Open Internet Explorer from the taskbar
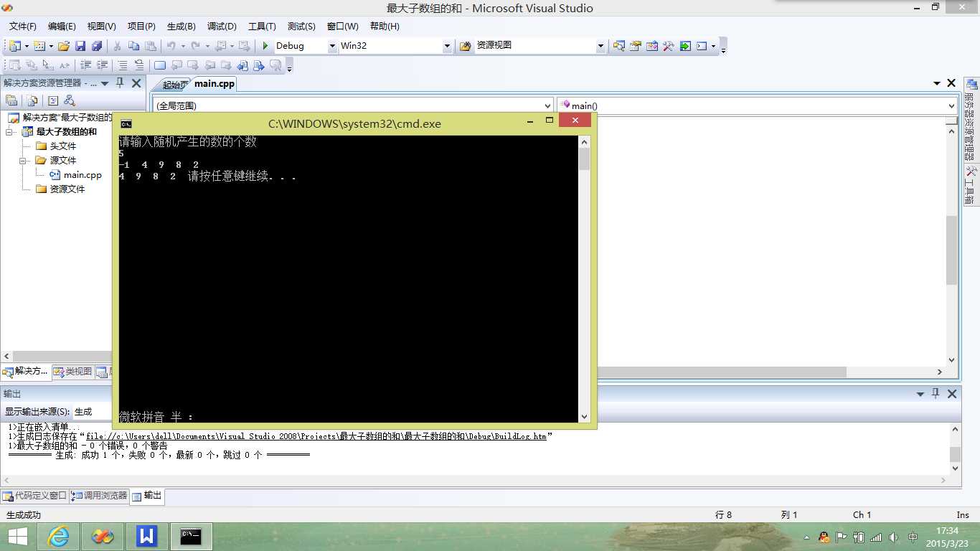This screenshot has width=980, height=551. pos(58,537)
